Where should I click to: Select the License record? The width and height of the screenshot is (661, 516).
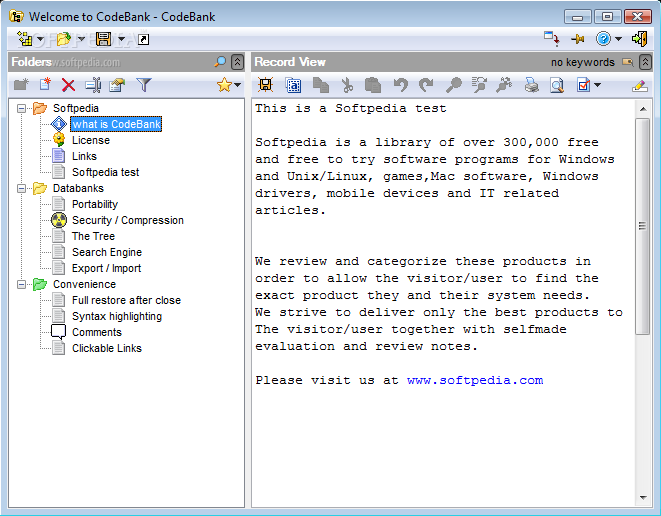[x=91, y=140]
